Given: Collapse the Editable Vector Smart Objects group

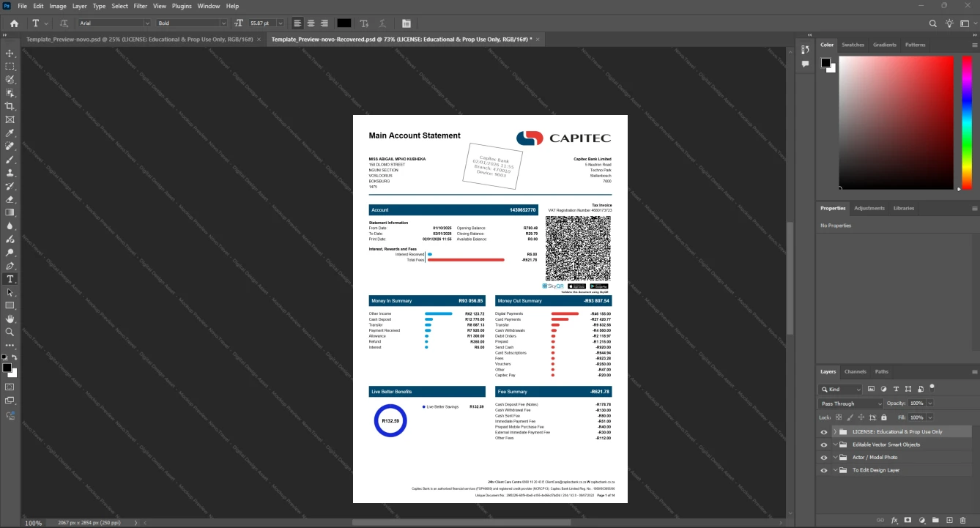Looking at the screenshot, I should 834,445.
